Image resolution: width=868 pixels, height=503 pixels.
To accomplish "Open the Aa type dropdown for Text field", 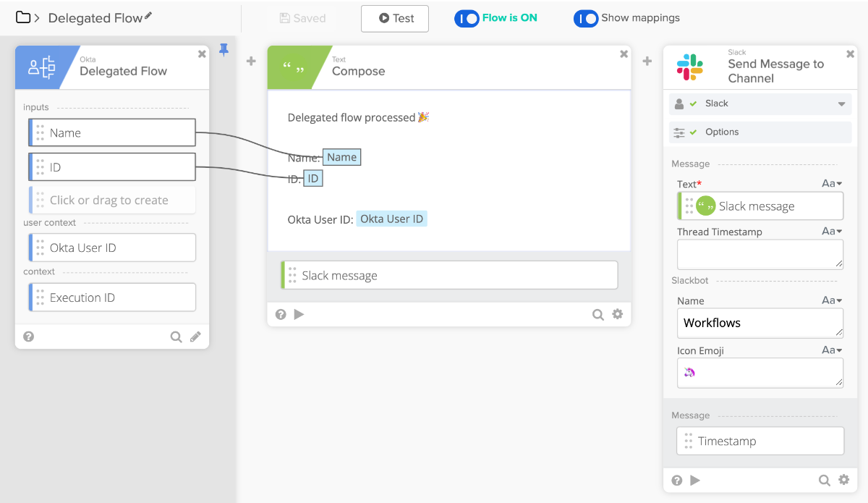I will [x=832, y=184].
